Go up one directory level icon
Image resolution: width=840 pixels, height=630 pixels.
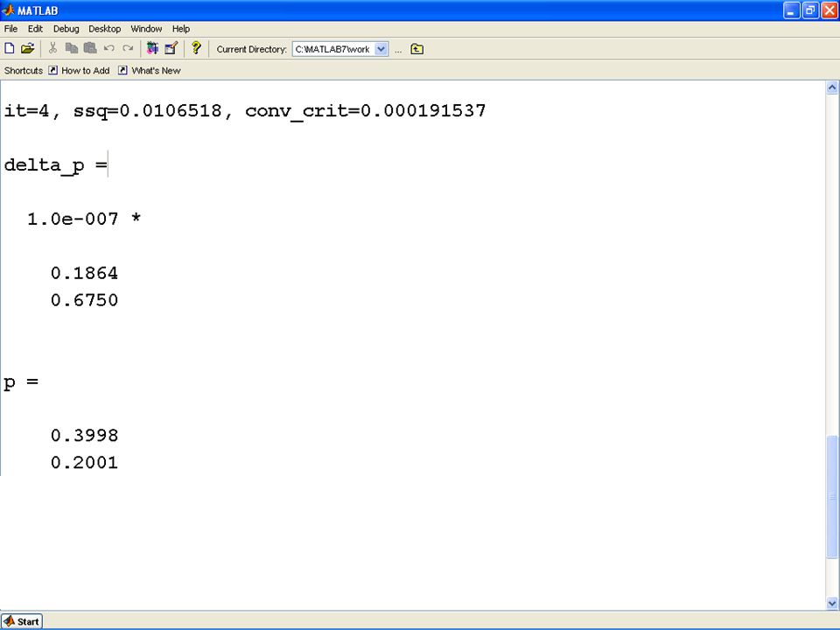(416, 49)
